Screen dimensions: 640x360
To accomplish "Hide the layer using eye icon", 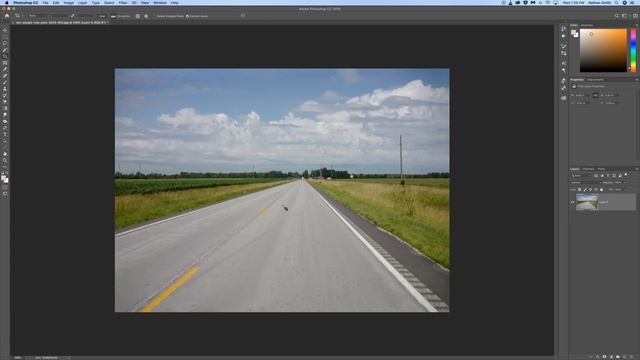I will (572, 202).
